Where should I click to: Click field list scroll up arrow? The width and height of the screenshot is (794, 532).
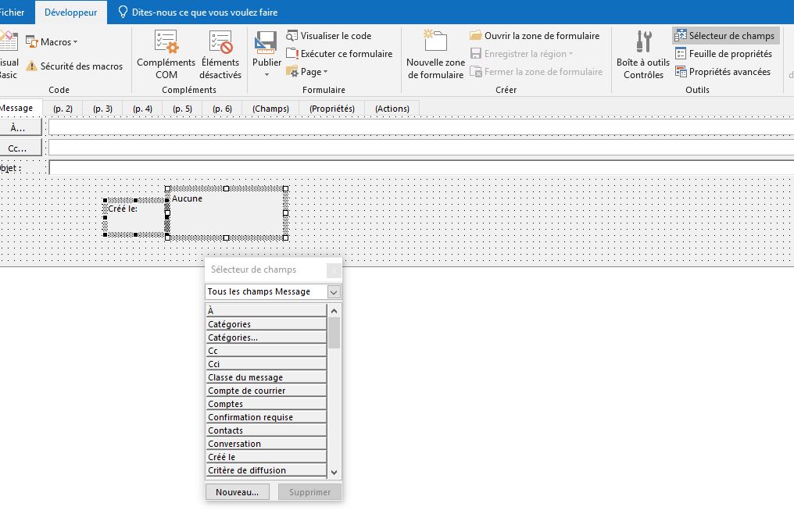tap(334, 310)
